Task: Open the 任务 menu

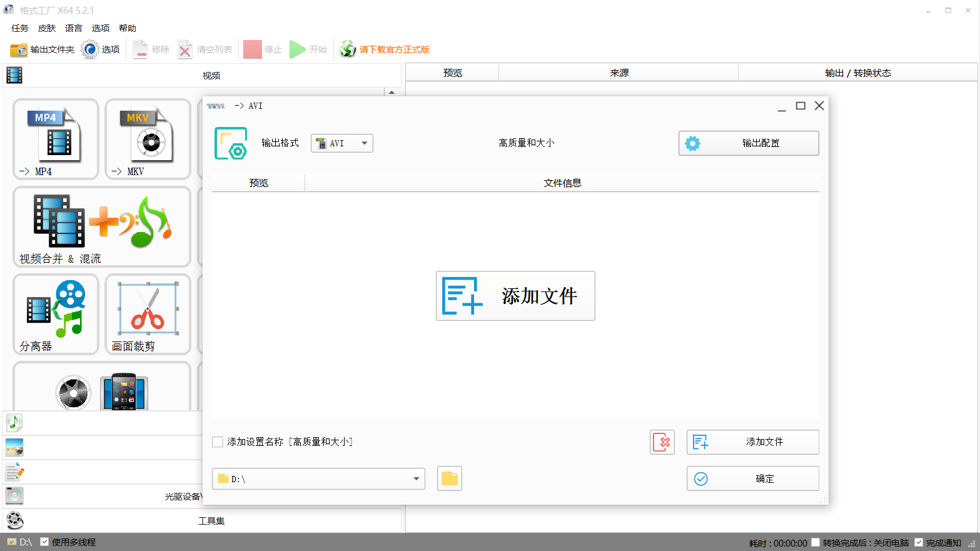Action: [20, 28]
